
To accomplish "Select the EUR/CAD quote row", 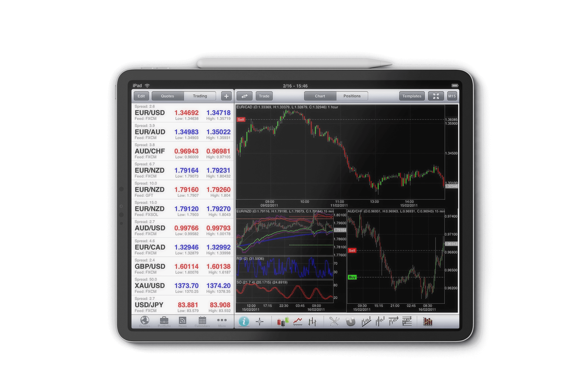I will [183, 247].
